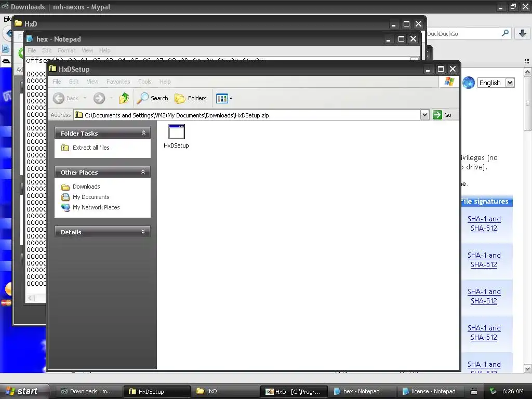The height and width of the screenshot is (399, 532).
Task: Open View menu in HxDSetup window
Action: coord(92,82)
